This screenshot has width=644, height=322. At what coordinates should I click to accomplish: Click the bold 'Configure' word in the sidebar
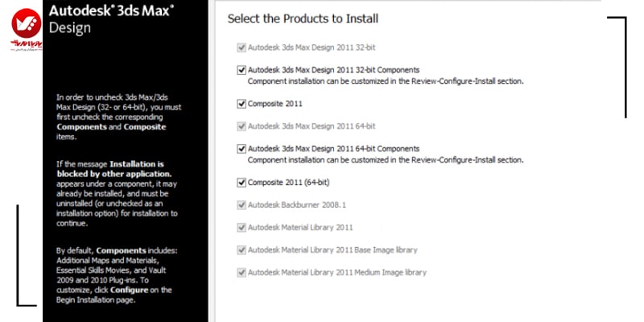(129, 290)
